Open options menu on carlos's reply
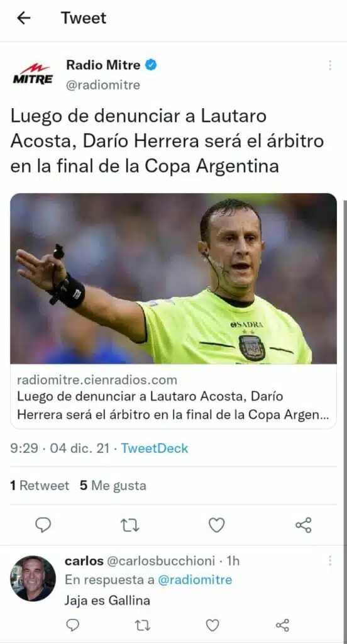Image resolution: width=347 pixels, height=644 pixels. (x=330, y=560)
